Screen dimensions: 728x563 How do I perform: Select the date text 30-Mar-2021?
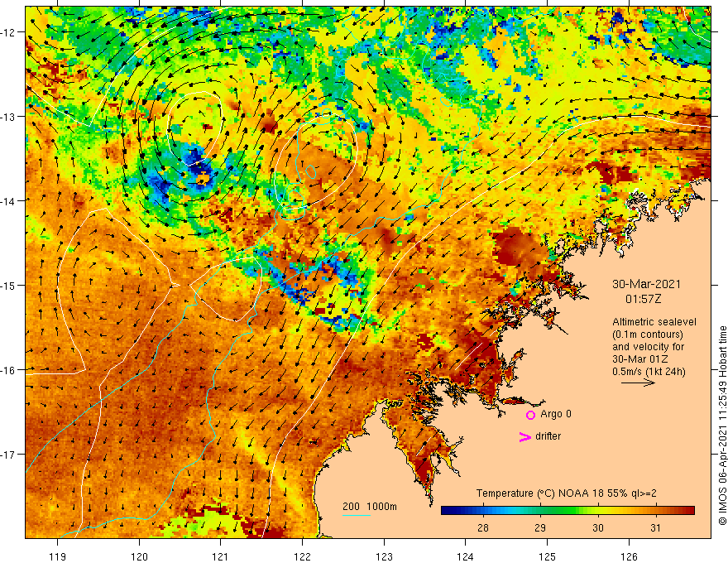646,284
